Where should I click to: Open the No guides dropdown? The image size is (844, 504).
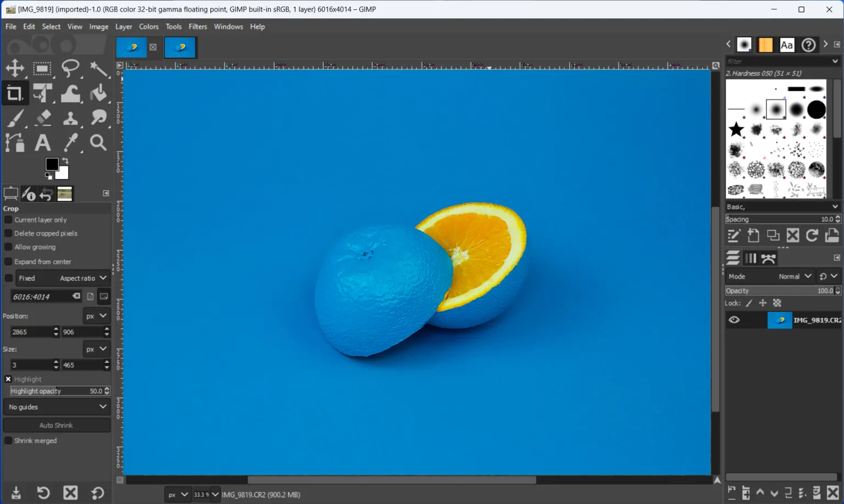pos(57,406)
